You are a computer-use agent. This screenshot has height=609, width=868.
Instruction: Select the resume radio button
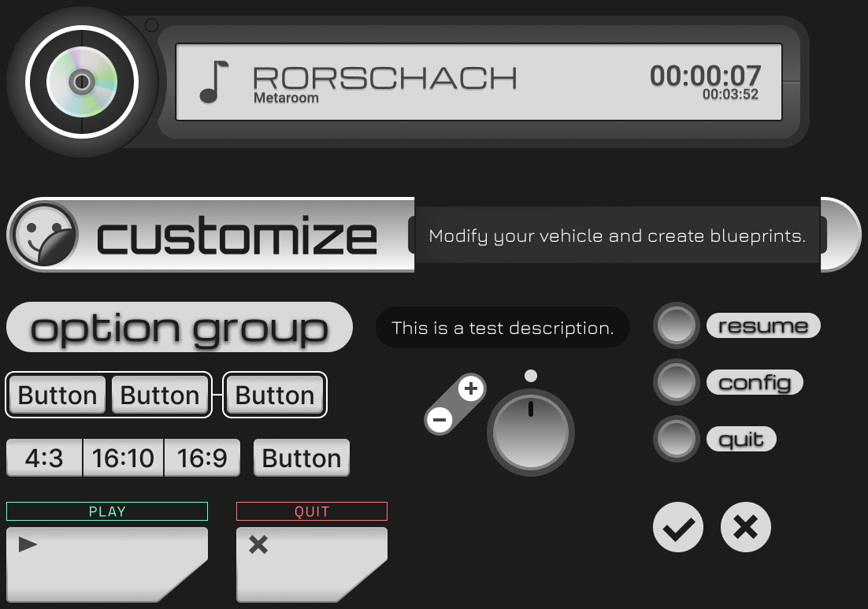tap(676, 325)
